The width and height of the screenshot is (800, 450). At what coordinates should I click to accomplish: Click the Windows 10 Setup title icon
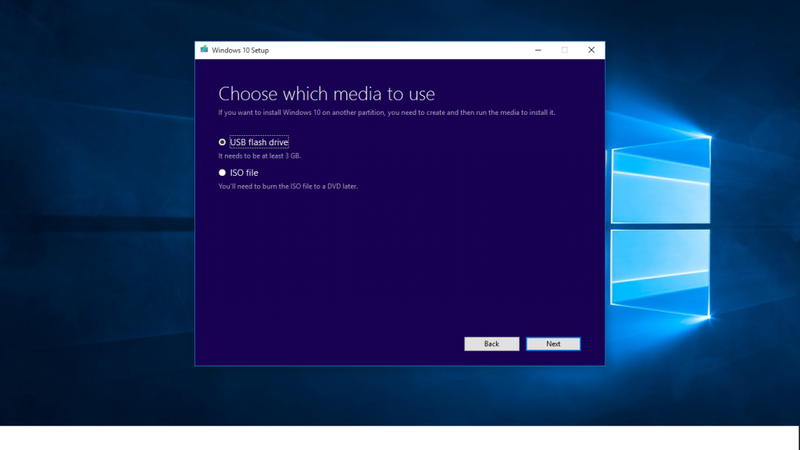(204, 49)
